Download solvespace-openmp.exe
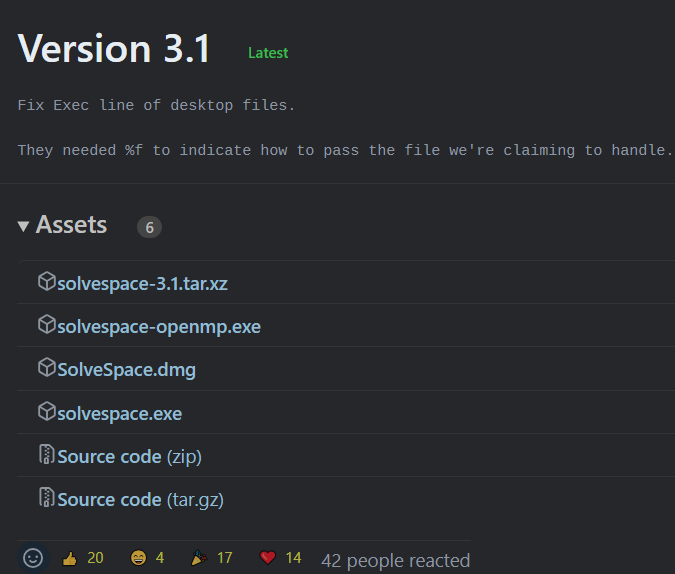 [159, 327]
